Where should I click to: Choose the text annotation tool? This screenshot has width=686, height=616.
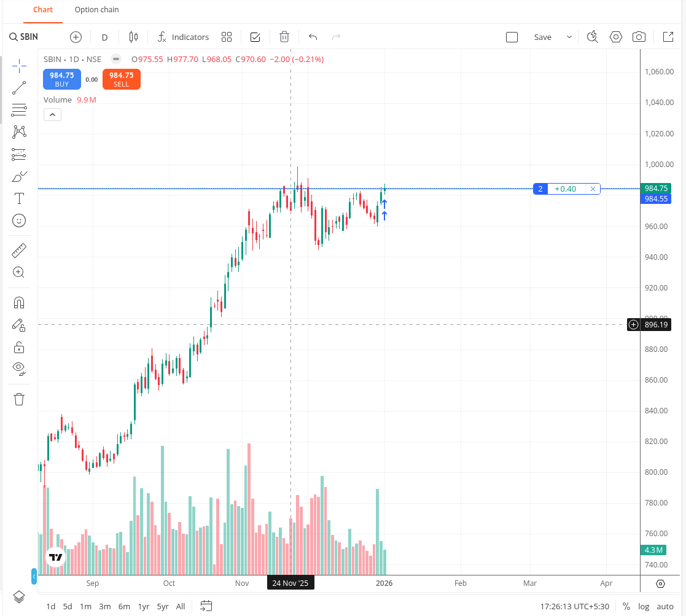click(x=19, y=198)
